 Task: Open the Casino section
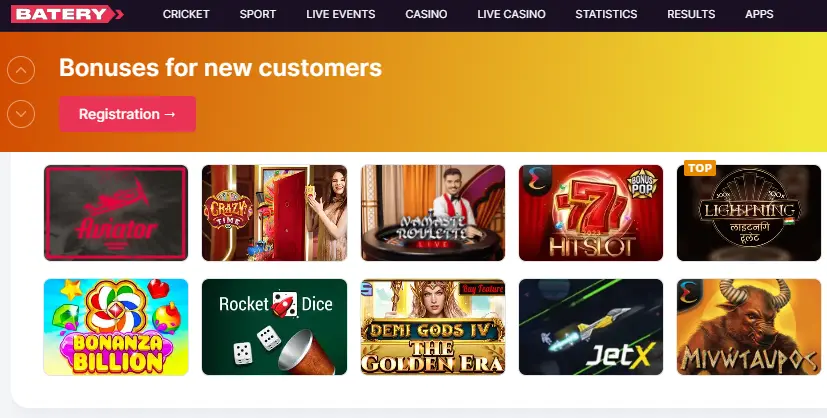click(x=426, y=14)
